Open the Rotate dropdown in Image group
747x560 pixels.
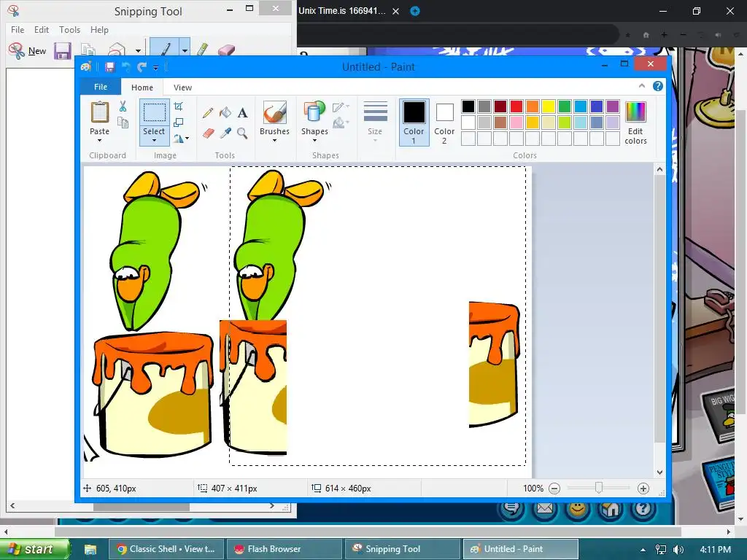pyautogui.click(x=181, y=139)
